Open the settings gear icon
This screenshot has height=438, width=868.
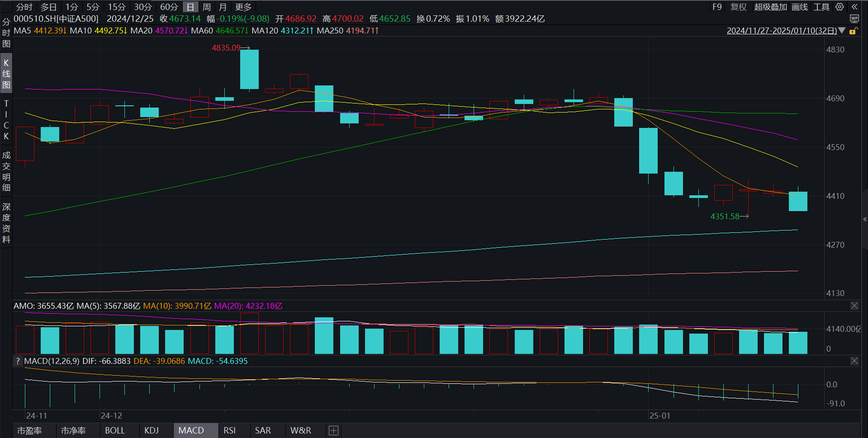tap(840, 7)
